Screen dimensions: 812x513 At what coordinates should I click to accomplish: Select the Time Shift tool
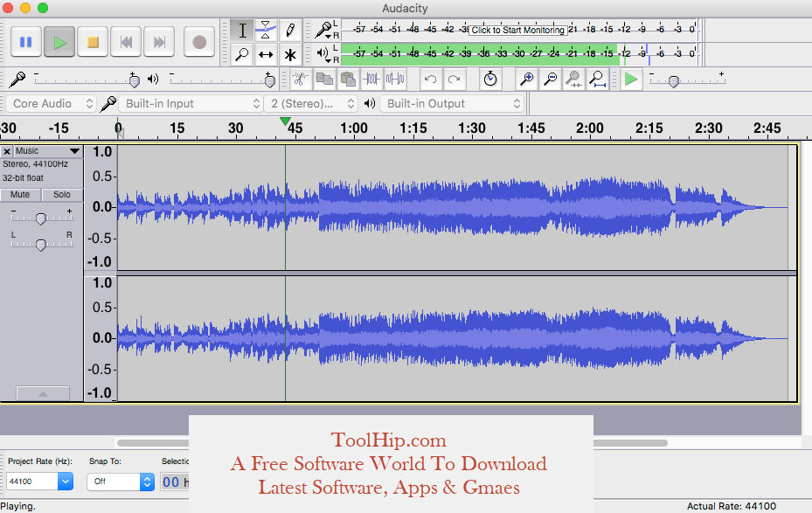tap(266, 54)
